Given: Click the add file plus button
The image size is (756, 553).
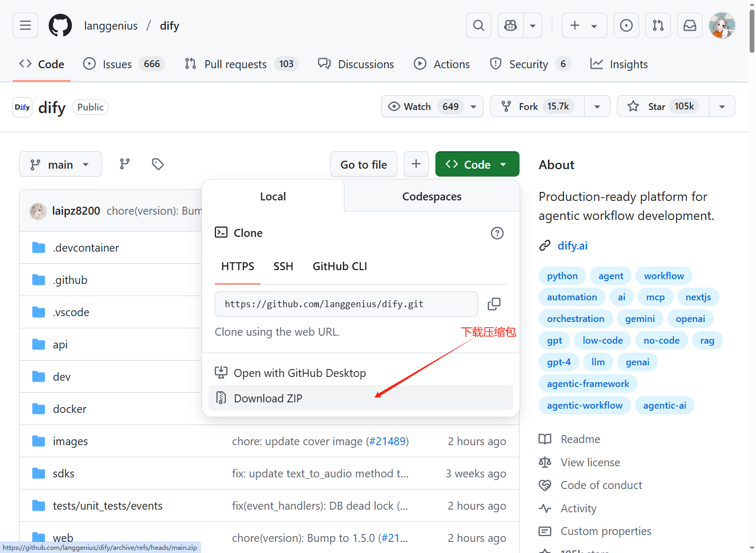Looking at the screenshot, I should click(416, 164).
